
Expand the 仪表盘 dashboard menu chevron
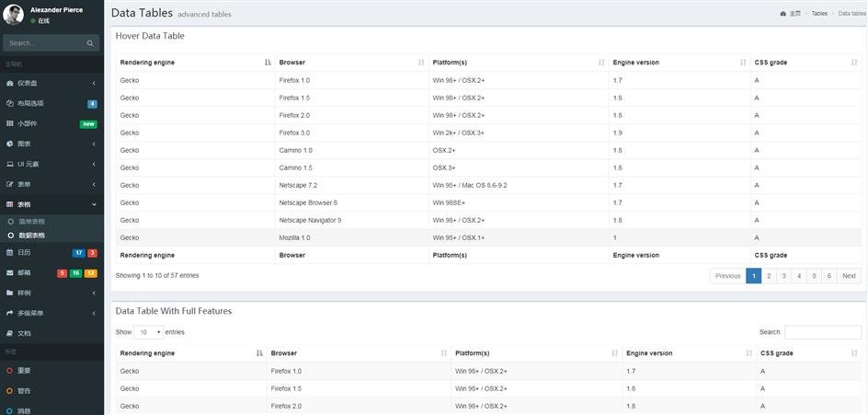[x=94, y=83]
